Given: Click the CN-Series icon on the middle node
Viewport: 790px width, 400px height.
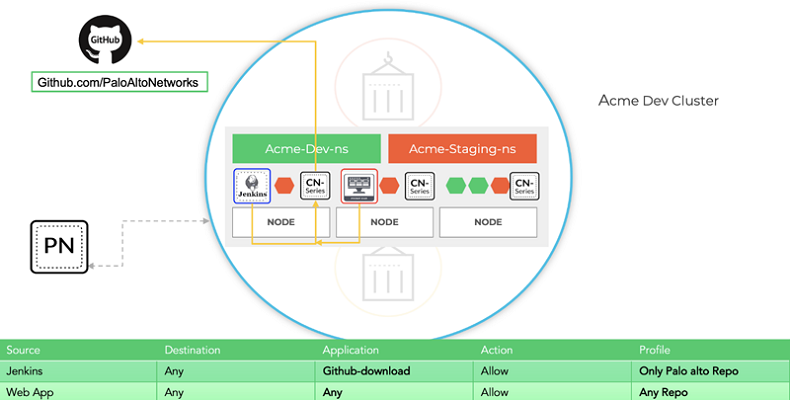Looking at the screenshot, I should (x=419, y=185).
